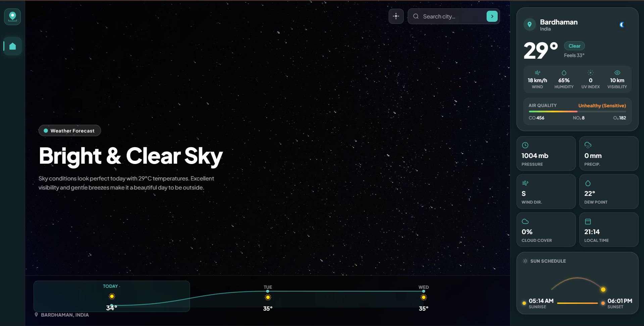Click the pressure clock icon
The height and width of the screenshot is (326, 644).
coord(525,145)
